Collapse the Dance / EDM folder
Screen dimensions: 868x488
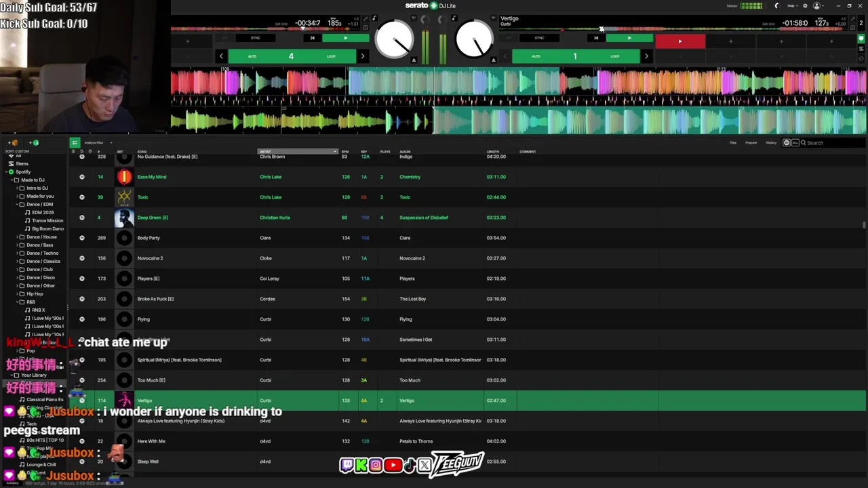[x=17, y=204]
